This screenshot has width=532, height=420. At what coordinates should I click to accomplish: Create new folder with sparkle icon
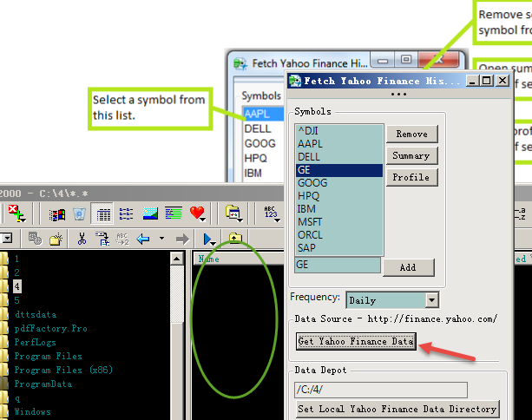click(56, 239)
